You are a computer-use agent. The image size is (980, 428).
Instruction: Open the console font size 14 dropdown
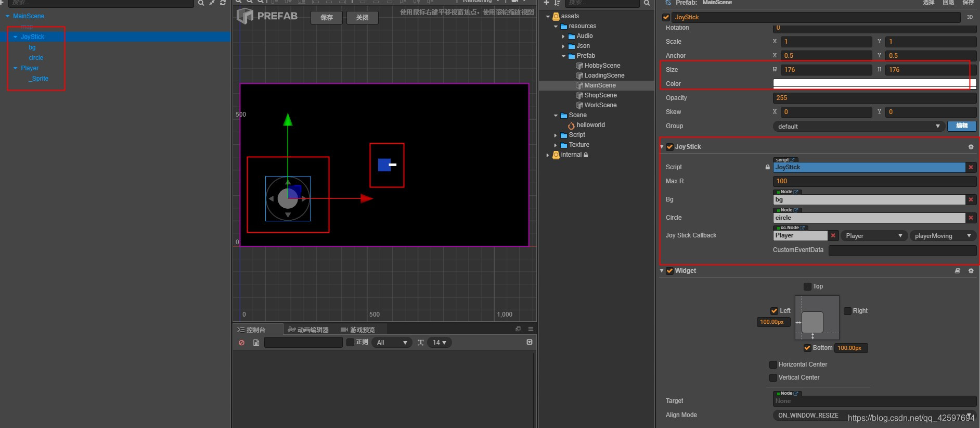tap(440, 343)
